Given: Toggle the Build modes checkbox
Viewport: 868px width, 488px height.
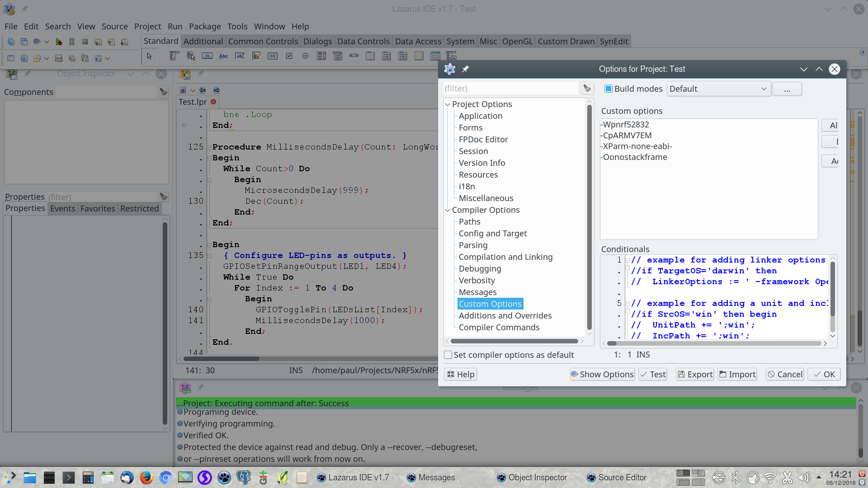Looking at the screenshot, I should (x=609, y=89).
